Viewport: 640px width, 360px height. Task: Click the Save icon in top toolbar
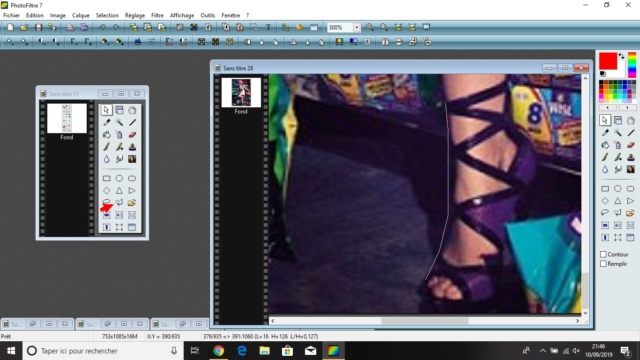(38, 27)
